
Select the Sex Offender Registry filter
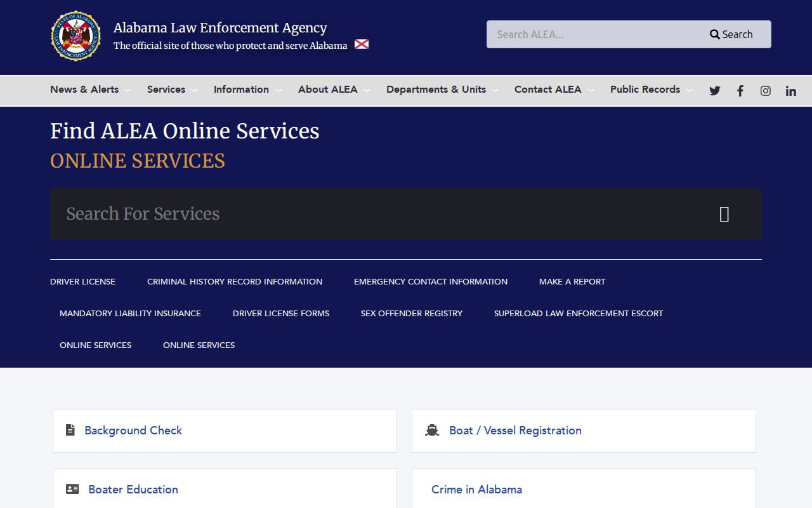pyautogui.click(x=412, y=313)
